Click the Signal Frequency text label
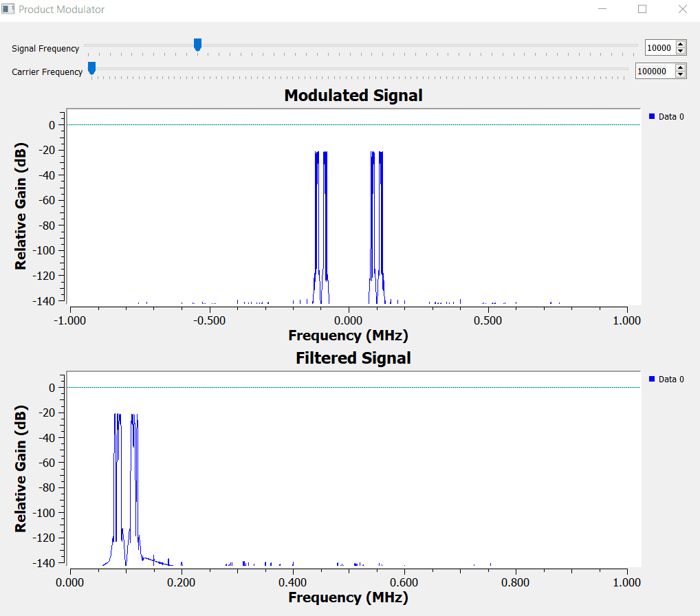Image resolution: width=700 pixels, height=616 pixels. click(45, 49)
